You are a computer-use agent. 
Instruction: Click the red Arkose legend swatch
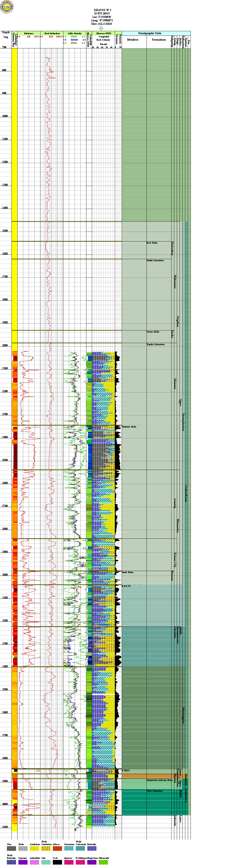click(x=57, y=849)
